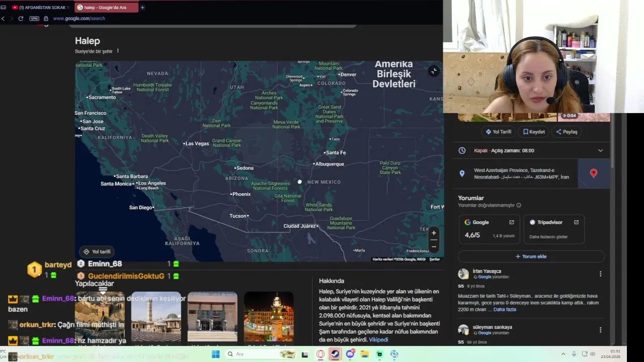Click the taskbar search box

(x=261, y=354)
